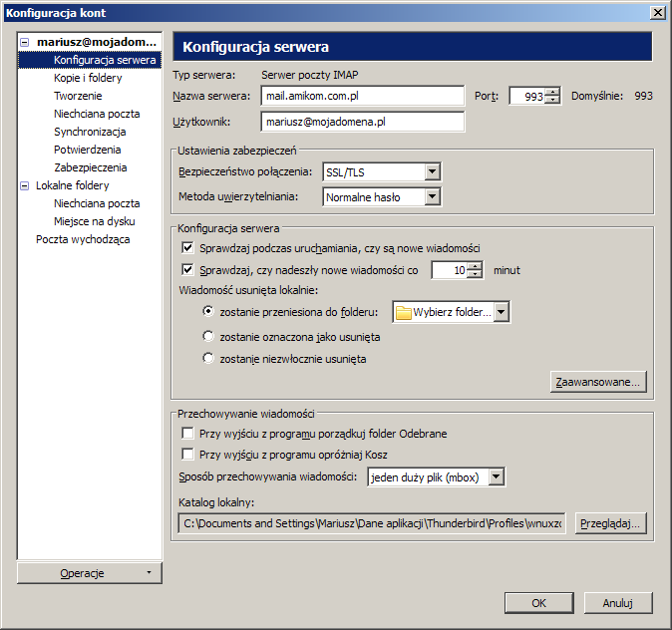672x630 pixels.
Task: Open the Normalne hasło authentication dropdown
Action: coord(432,196)
